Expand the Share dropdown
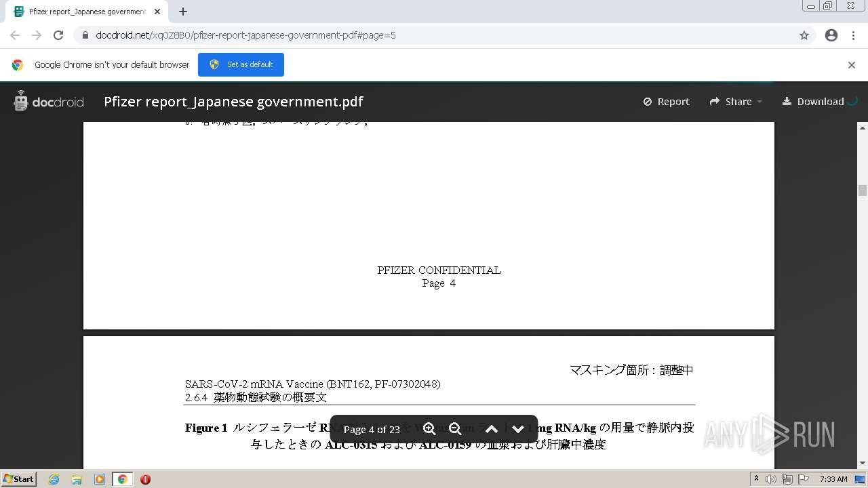The image size is (868, 488). coord(736,102)
